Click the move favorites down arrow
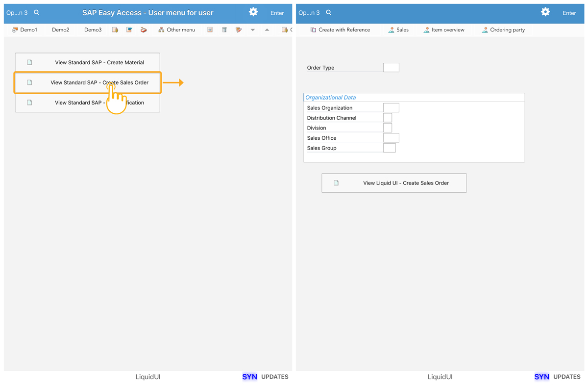The width and height of the screenshot is (588, 386). [253, 30]
